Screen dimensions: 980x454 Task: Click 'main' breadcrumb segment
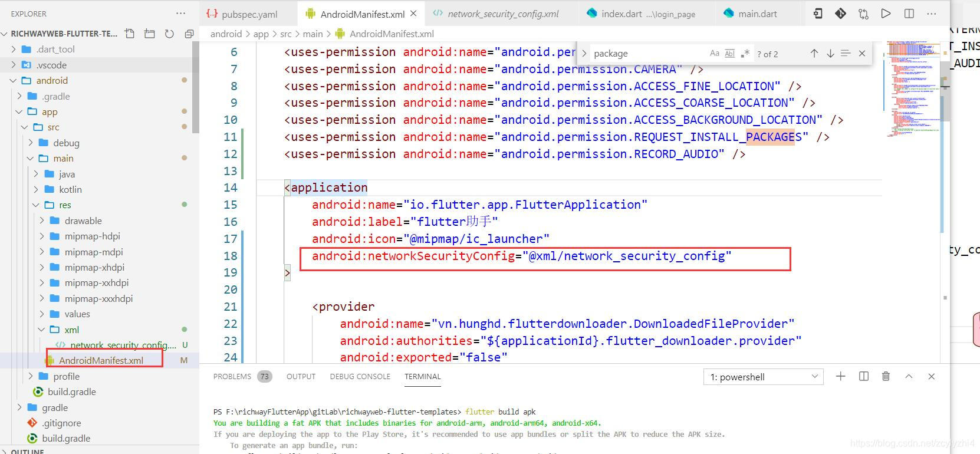tap(313, 34)
